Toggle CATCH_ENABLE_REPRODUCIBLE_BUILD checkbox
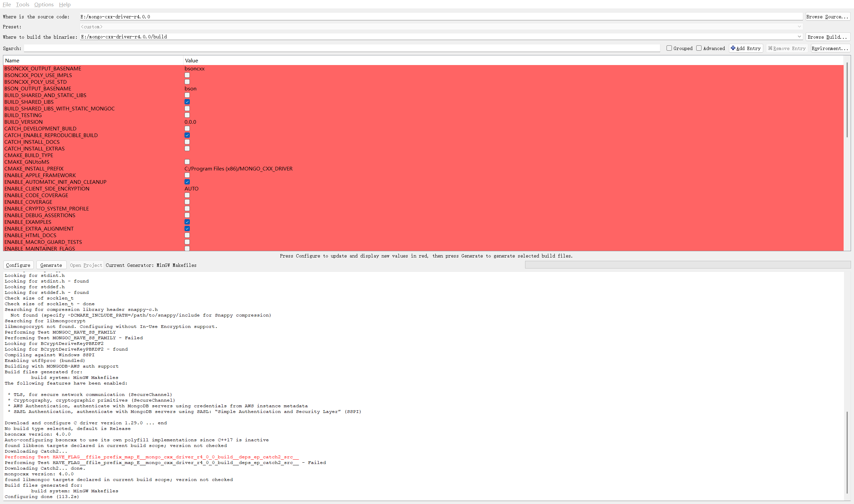Screen dimensions: 854x504 tap(187, 135)
